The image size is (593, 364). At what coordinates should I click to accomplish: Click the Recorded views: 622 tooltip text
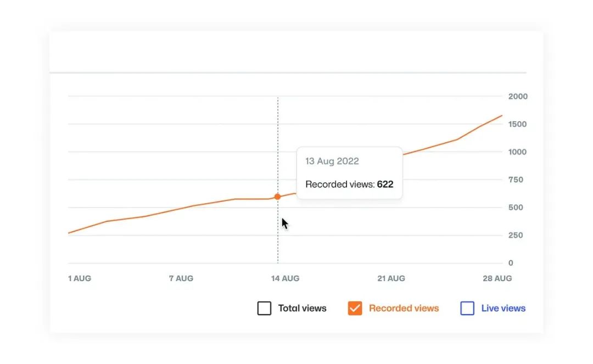349,184
